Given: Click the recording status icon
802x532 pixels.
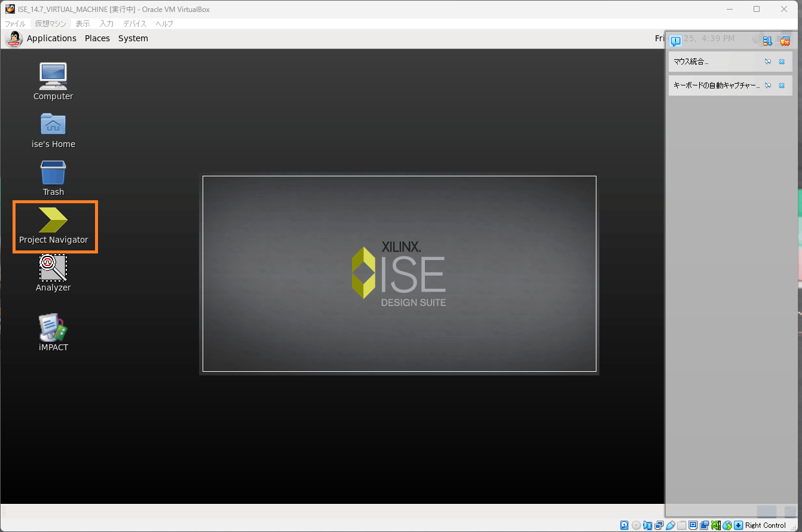Looking at the screenshot, I should click(704, 525).
